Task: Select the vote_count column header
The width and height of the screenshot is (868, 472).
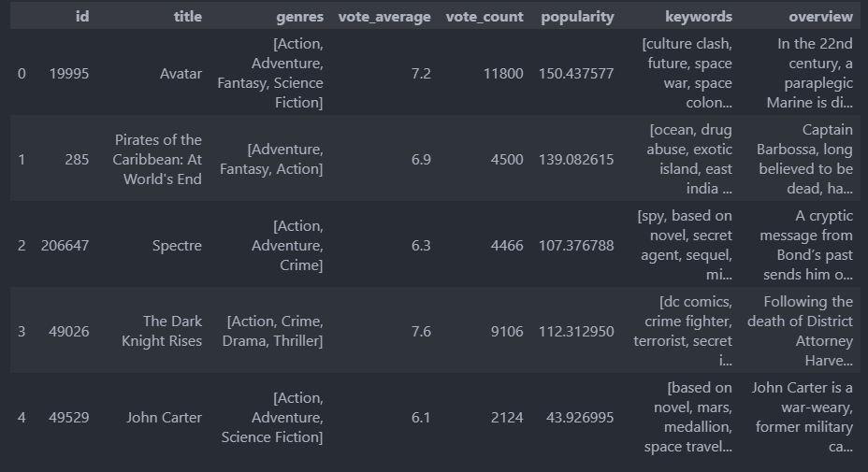Action: pos(485,16)
